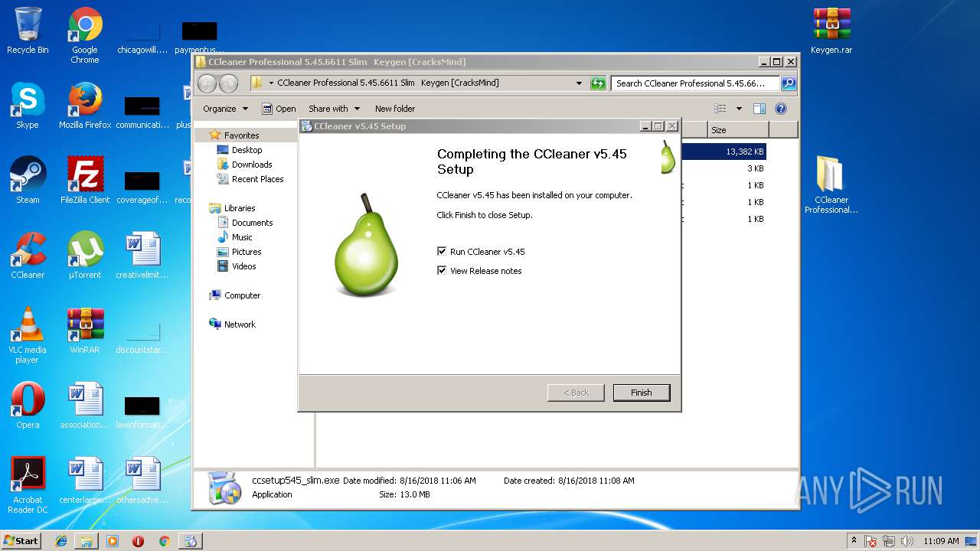980x551 pixels.
Task: Click Internet Explorer taskbar icon
Action: point(61,541)
